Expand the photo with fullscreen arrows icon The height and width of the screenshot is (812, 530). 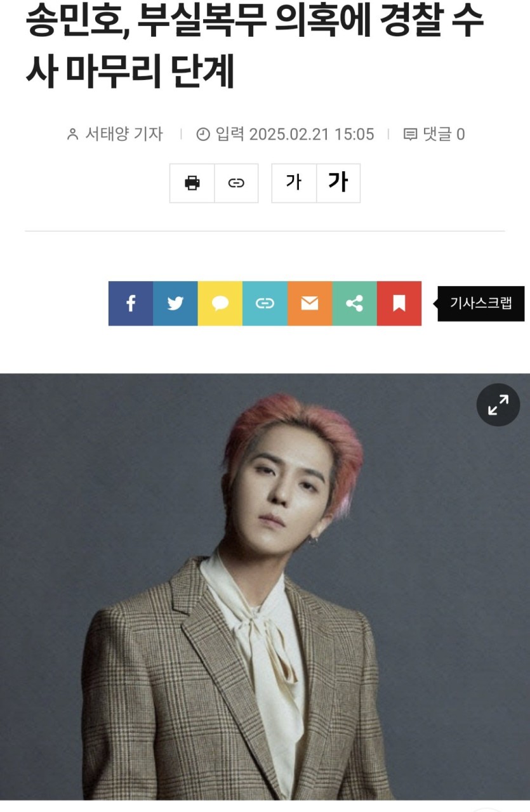(x=498, y=404)
